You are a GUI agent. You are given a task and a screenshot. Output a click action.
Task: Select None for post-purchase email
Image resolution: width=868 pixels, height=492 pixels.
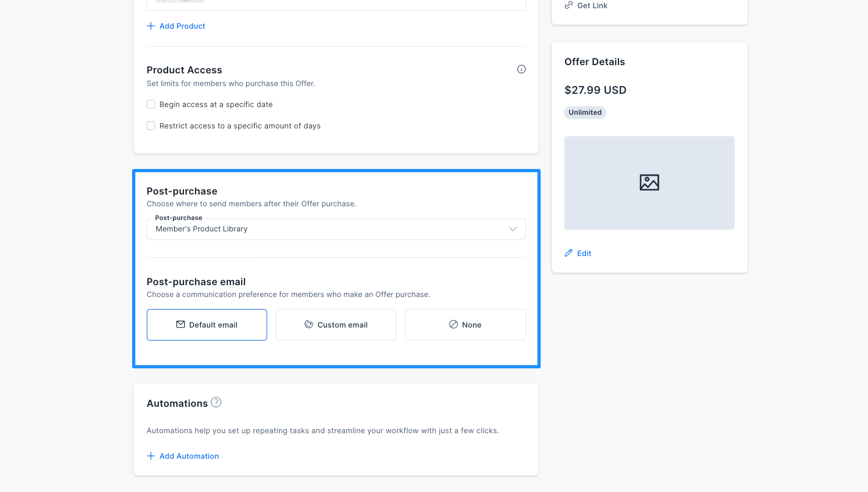(465, 325)
